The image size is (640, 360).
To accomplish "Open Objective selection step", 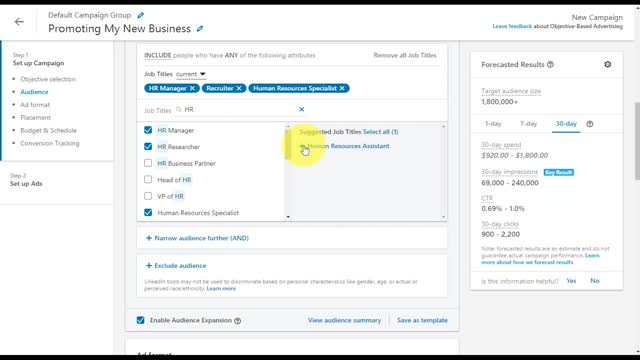I will [x=48, y=79].
